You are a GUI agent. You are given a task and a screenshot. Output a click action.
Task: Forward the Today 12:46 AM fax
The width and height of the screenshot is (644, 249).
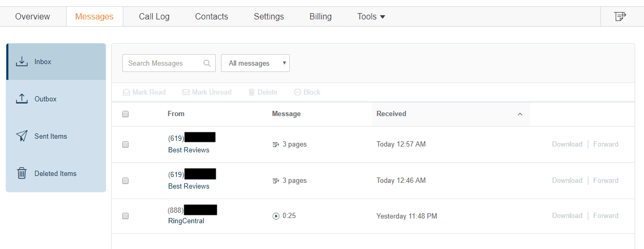(x=606, y=180)
